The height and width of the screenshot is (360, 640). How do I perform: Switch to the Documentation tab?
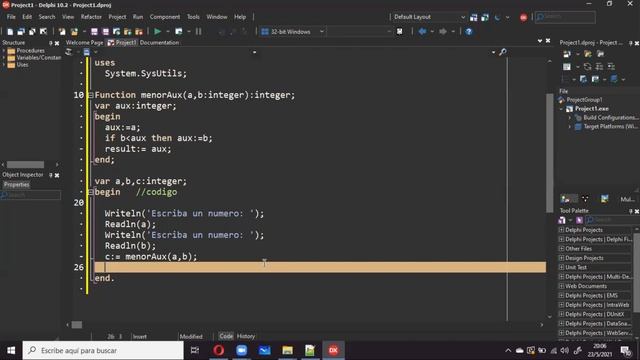coord(159,42)
